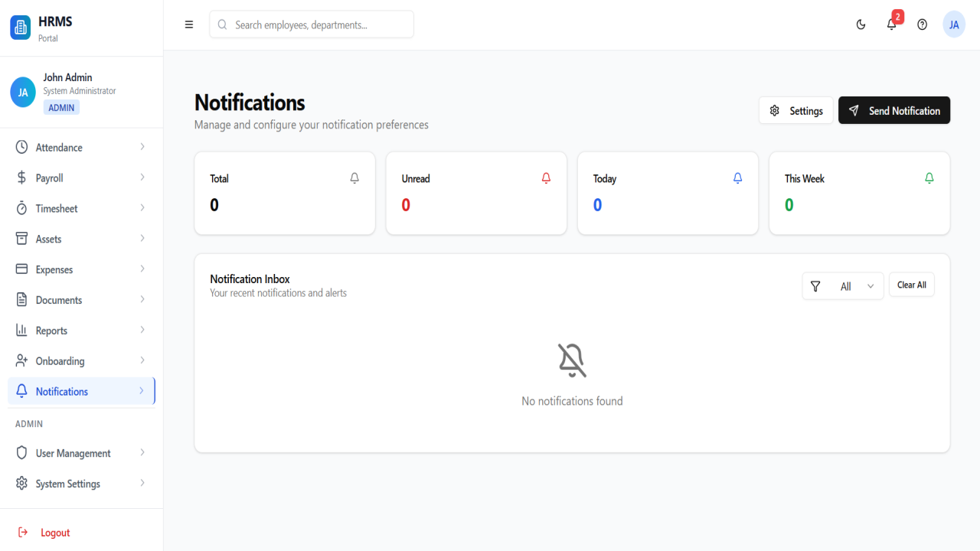Click the bell icon in the Today card

pyautogui.click(x=737, y=178)
